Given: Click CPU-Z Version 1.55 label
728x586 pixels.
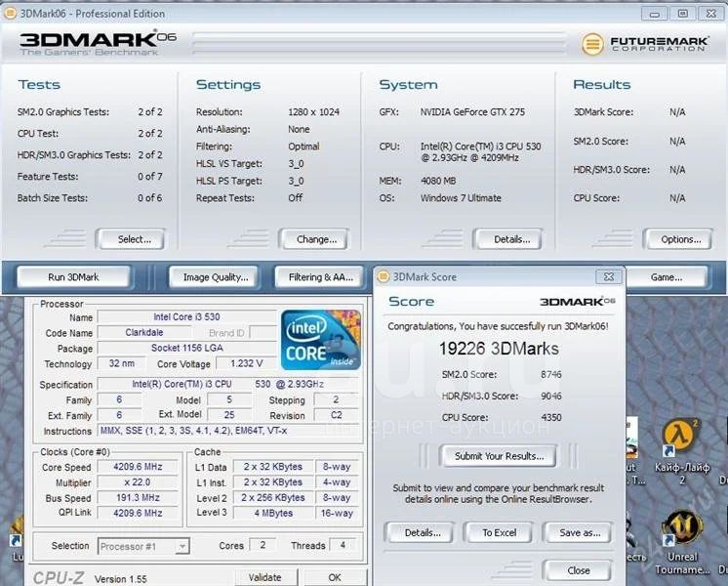Looking at the screenshot, I should (120, 579).
